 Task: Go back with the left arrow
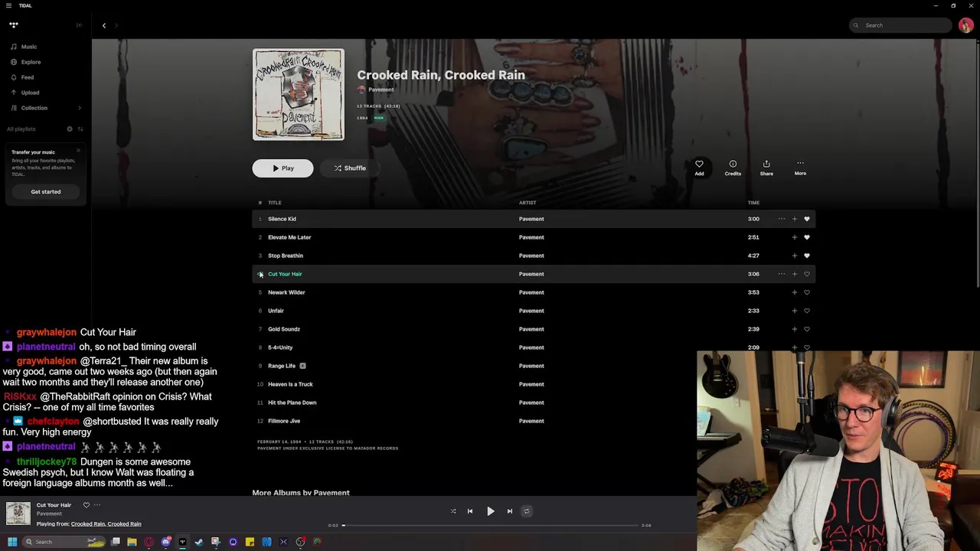click(x=104, y=25)
